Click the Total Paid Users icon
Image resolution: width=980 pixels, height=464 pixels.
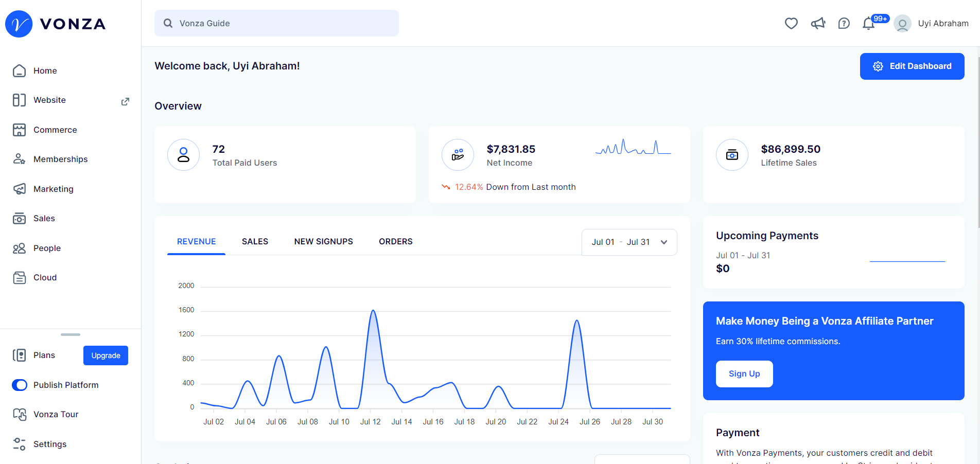183,155
